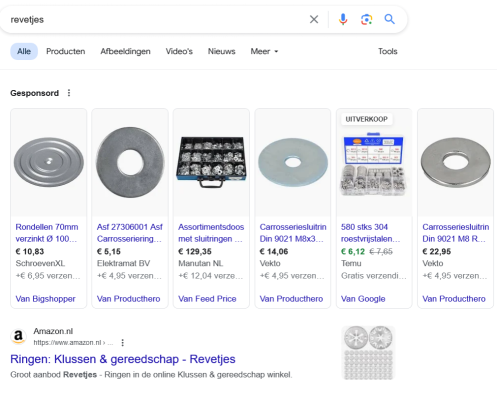Click Van Producthero under Elektramat BV

tap(128, 299)
